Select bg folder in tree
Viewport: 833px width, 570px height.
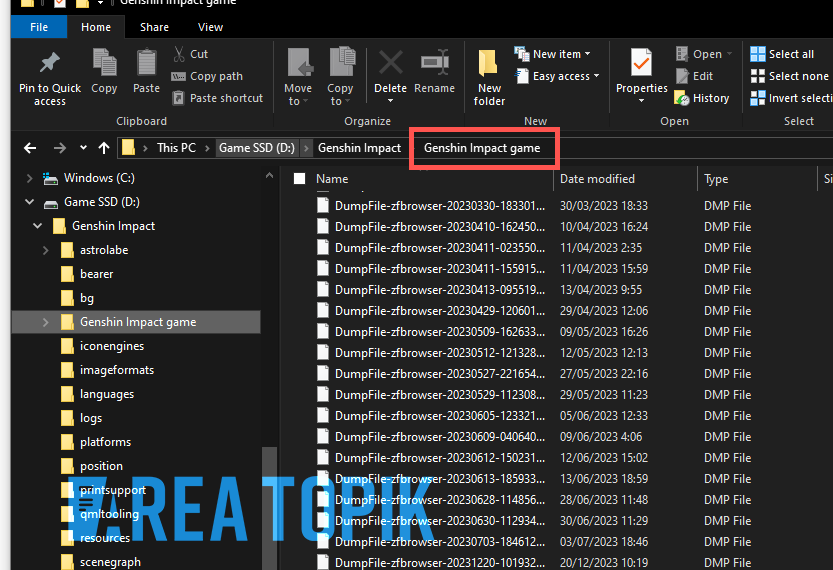87,298
